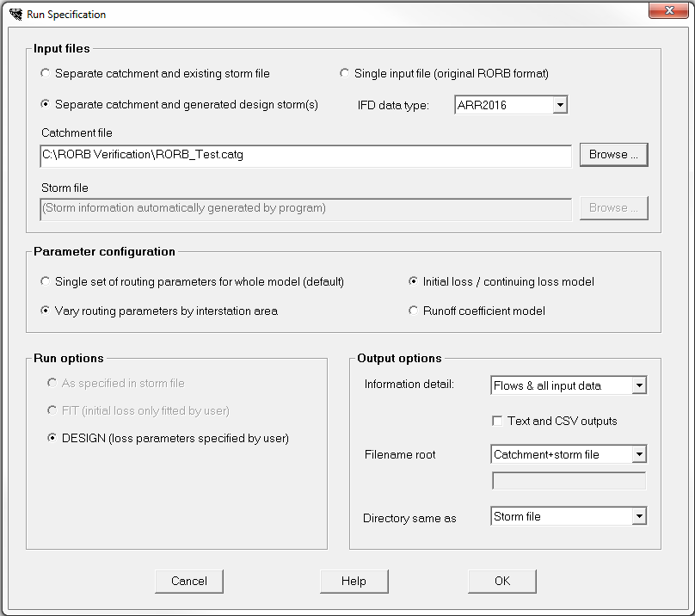This screenshot has height=616, width=695.
Task: Open Help for run specification
Action: tap(354, 581)
